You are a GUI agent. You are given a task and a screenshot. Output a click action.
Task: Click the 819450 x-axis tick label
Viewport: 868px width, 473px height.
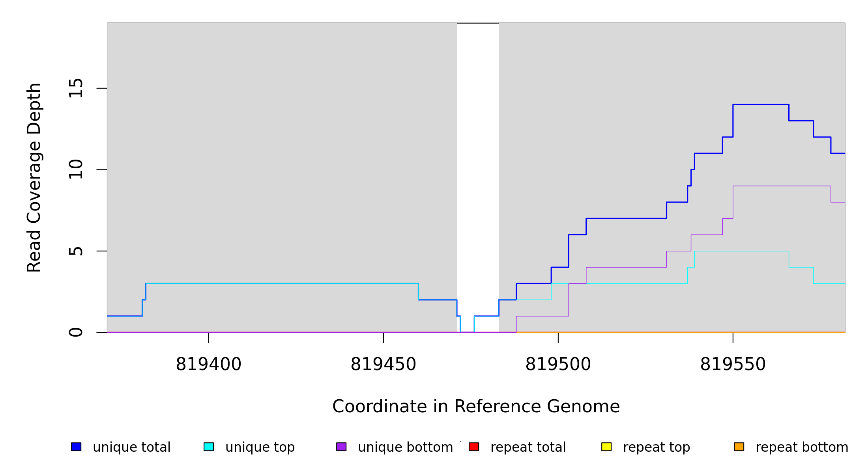coord(383,365)
